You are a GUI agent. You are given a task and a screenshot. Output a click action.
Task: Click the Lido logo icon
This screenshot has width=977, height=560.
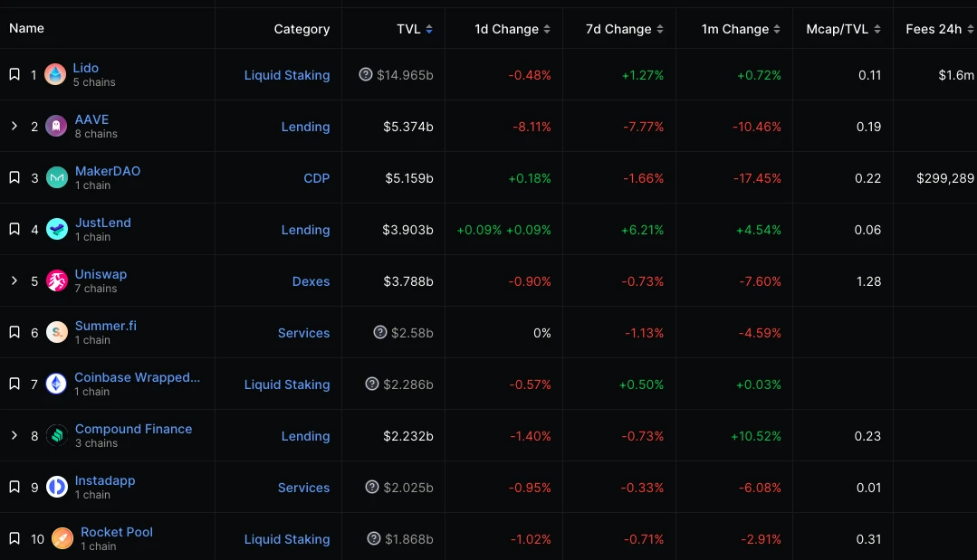point(55,75)
